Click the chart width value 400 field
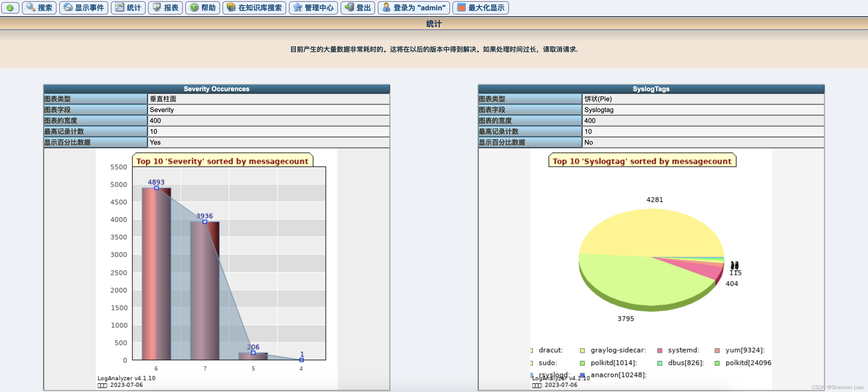 (155, 120)
